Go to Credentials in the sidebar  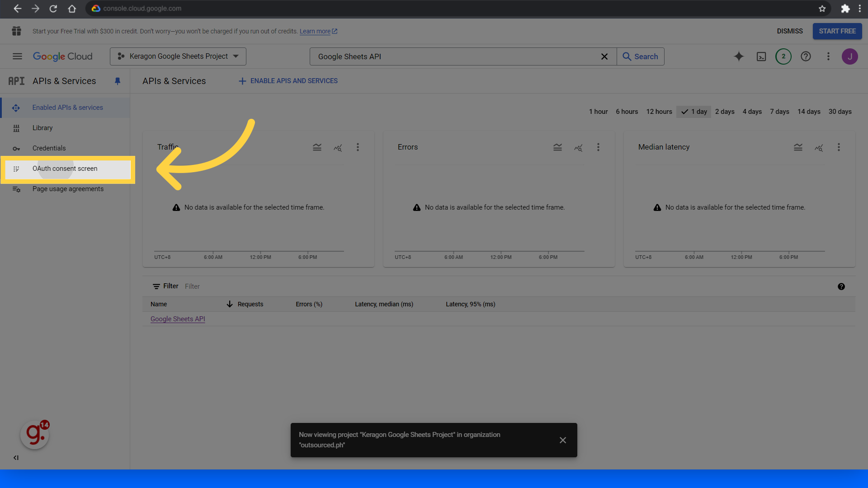tap(49, 148)
